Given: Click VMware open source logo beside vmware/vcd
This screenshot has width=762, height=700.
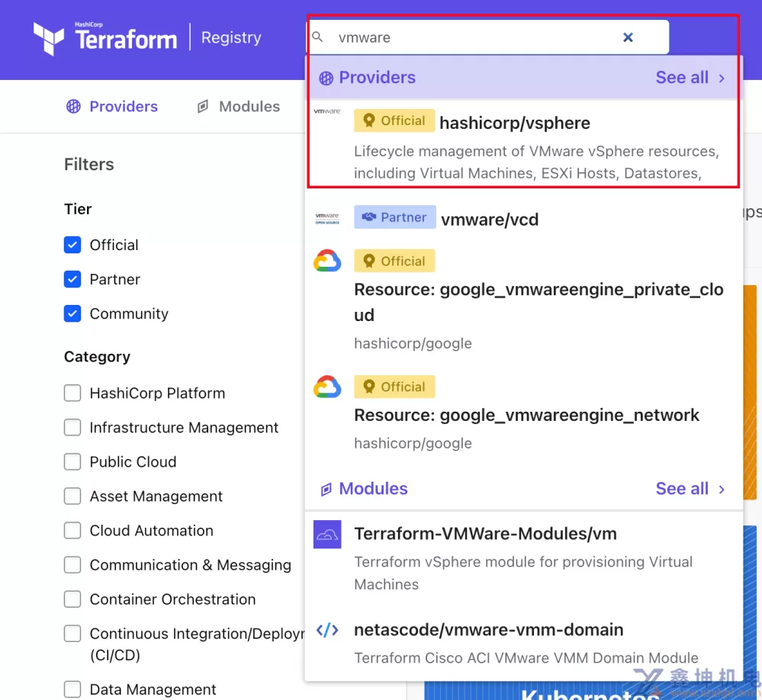Looking at the screenshot, I should coord(327,219).
